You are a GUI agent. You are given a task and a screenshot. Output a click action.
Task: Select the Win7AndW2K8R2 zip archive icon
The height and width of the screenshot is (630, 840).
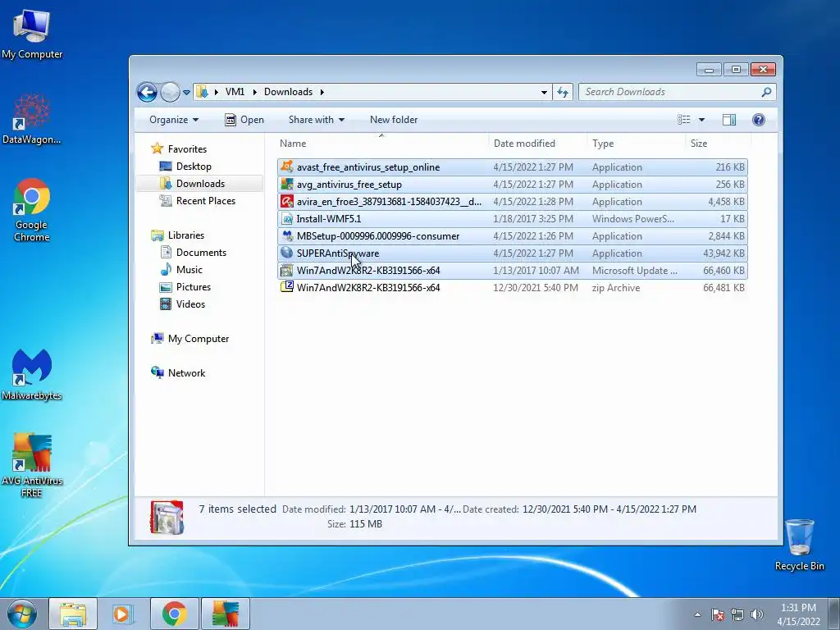point(287,287)
